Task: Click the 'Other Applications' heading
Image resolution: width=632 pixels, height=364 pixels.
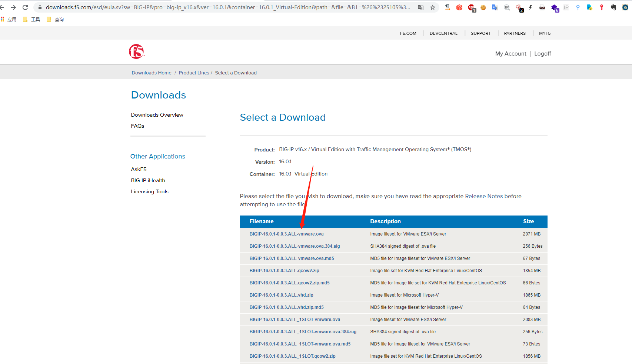Action: tap(157, 156)
